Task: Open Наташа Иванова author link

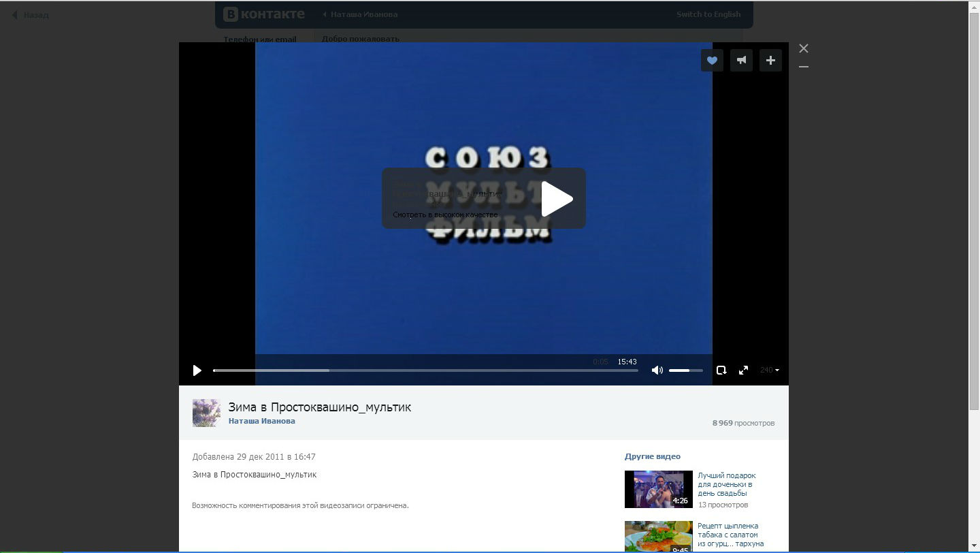Action: pyautogui.click(x=261, y=421)
